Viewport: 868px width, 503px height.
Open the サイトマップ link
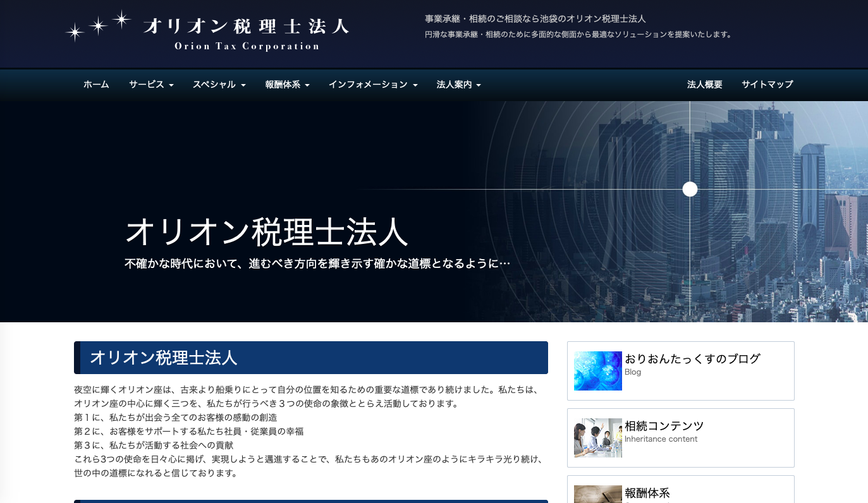click(x=767, y=85)
